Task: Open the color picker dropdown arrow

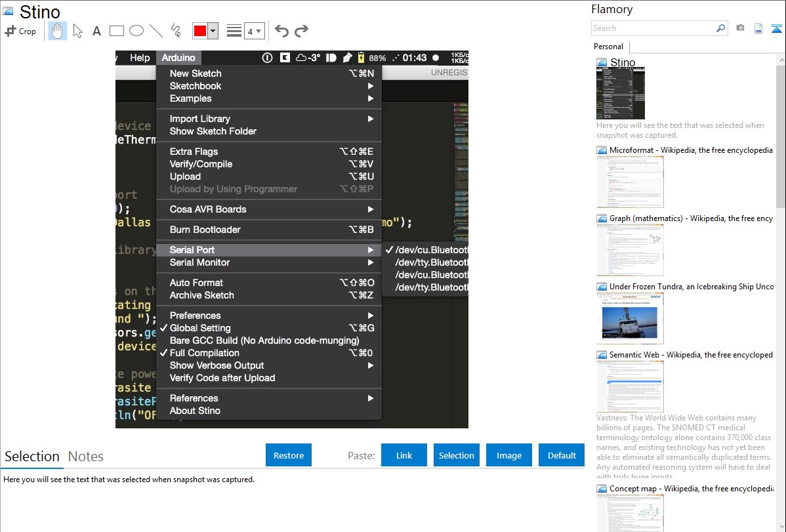Action: [x=213, y=31]
